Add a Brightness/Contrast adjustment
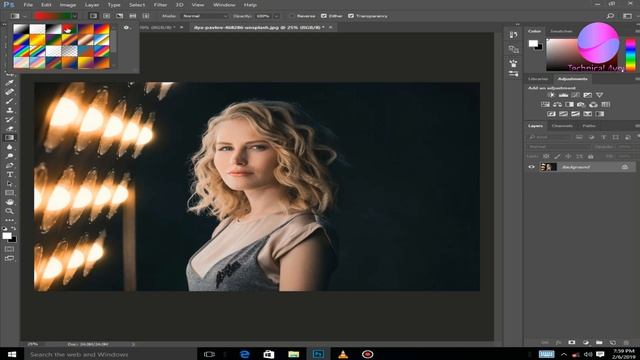This screenshot has width=640, height=360. click(551, 95)
